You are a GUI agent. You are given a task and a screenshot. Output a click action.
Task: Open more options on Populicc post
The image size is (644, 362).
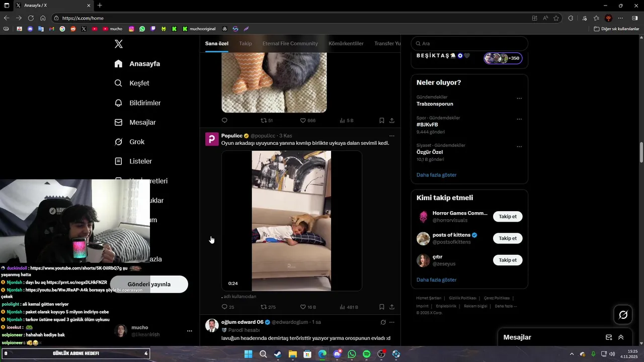click(x=392, y=136)
